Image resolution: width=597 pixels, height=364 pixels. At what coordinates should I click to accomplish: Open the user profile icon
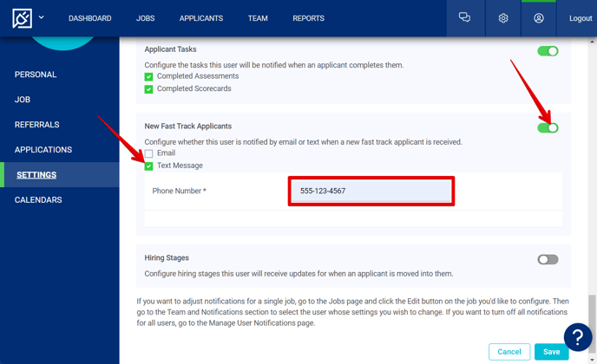coord(538,18)
